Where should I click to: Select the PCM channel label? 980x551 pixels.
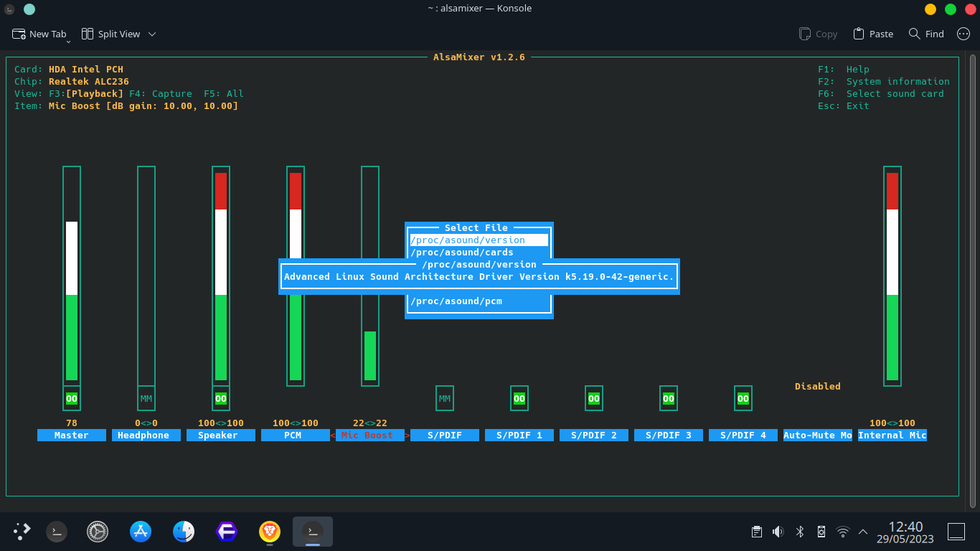click(x=296, y=435)
